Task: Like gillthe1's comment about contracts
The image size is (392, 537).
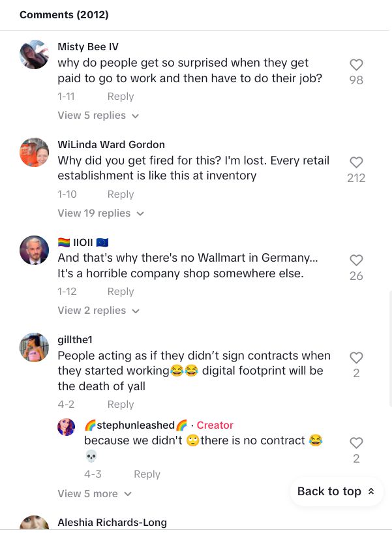Action: [x=356, y=358]
